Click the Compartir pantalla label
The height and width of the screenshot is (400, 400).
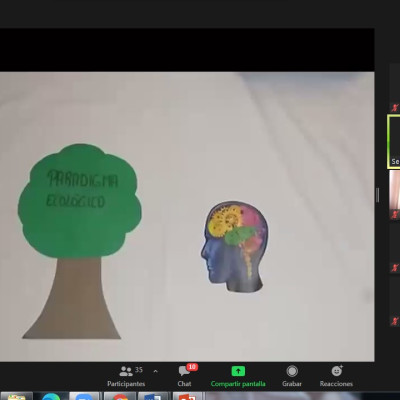(238, 384)
